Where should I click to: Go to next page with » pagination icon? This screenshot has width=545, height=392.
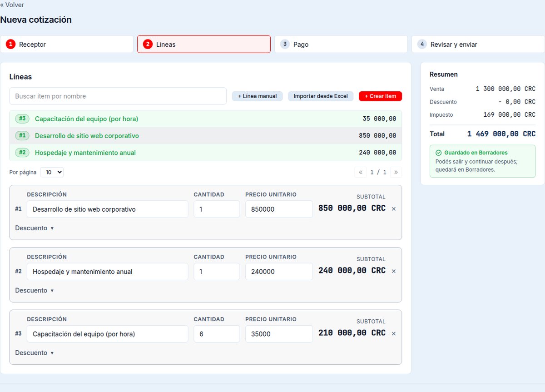396,172
